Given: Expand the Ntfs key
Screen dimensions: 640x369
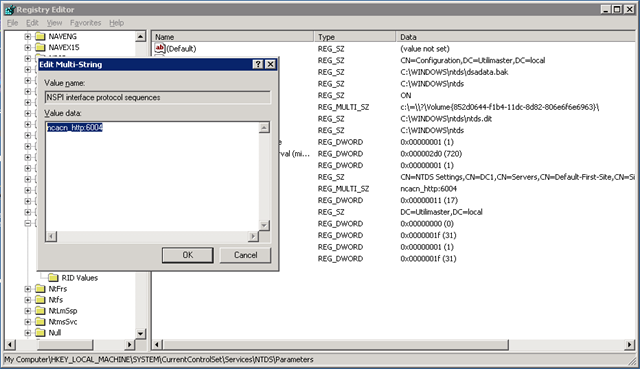Looking at the screenshot, I should tap(27, 300).
